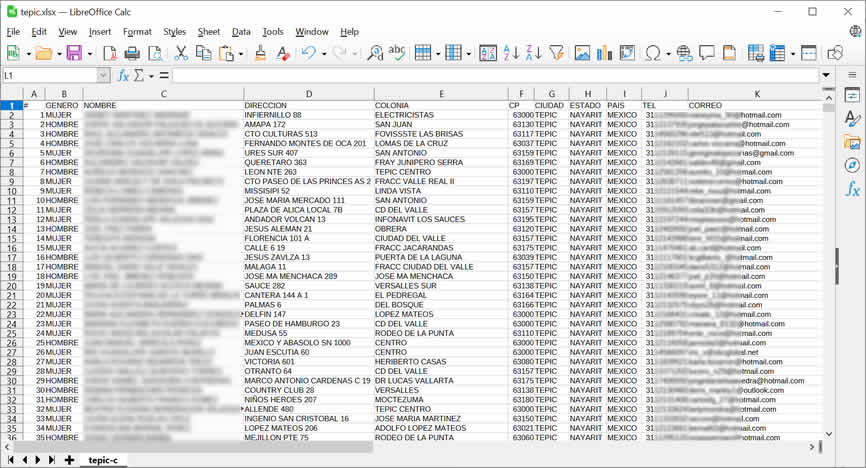Screen dimensions: 866x468
Task: Insert a special character with the Omega icon
Action: pos(653,53)
